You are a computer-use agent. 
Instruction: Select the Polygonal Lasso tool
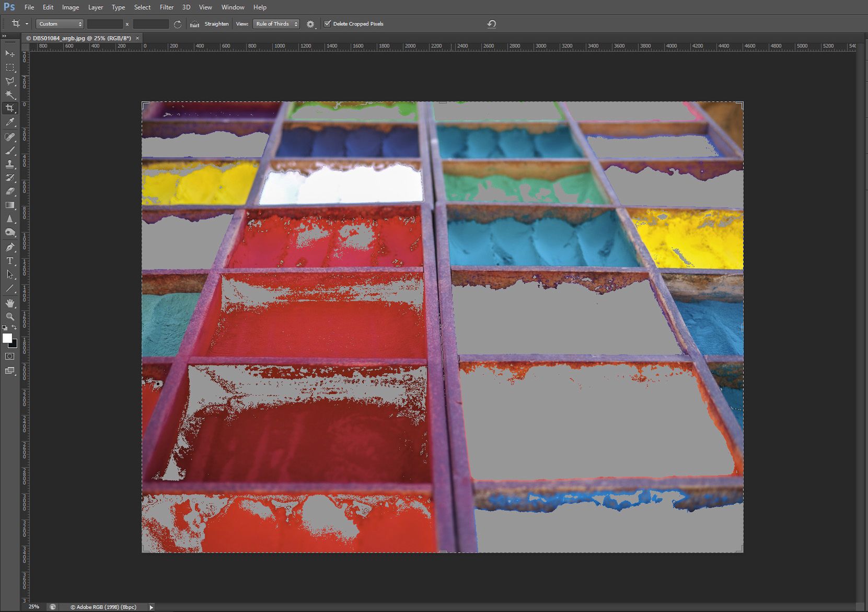10,81
